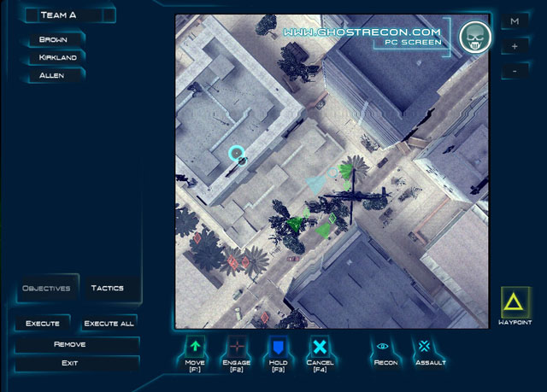Click the cyan circle marker on map

click(x=237, y=154)
